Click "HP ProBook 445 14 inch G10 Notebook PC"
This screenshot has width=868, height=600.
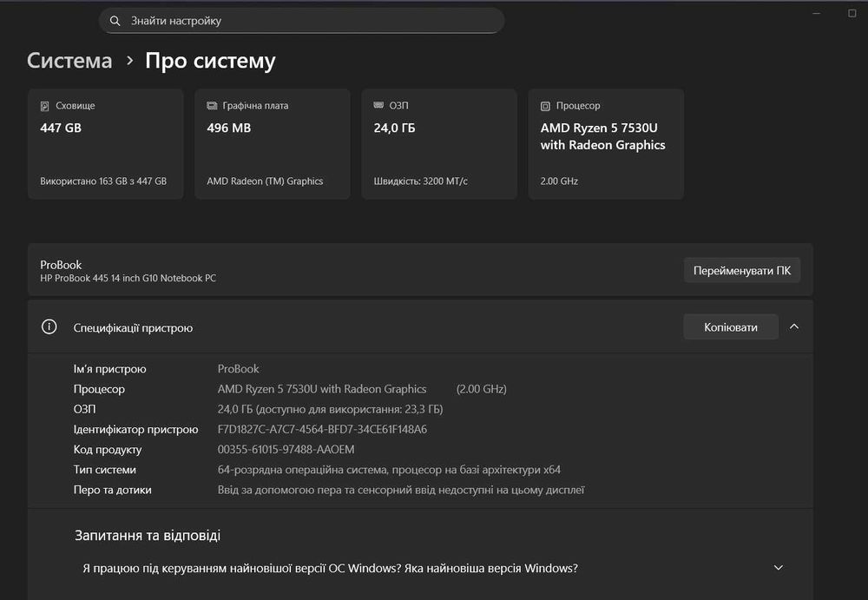[128, 278]
